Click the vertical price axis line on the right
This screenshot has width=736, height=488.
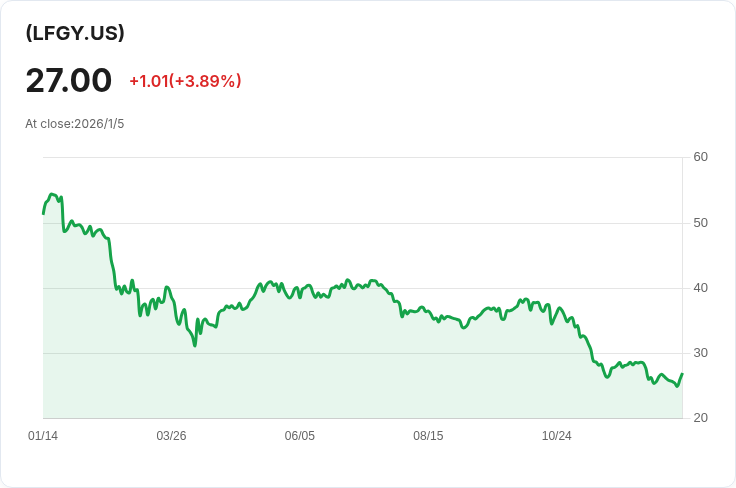click(x=682, y=300)
